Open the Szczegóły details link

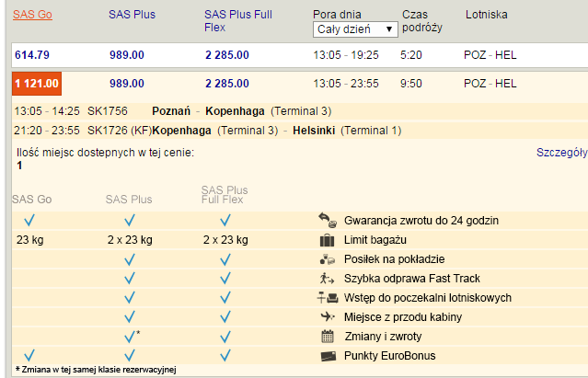tap(561, 153)
